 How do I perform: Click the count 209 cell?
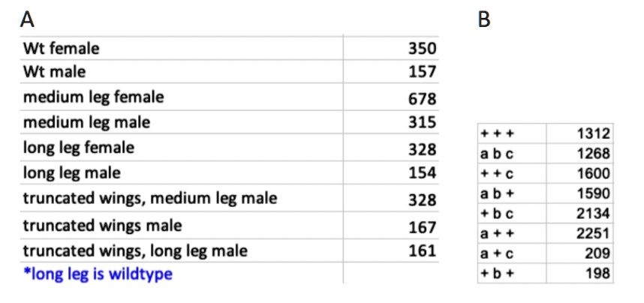coord(597,253)
